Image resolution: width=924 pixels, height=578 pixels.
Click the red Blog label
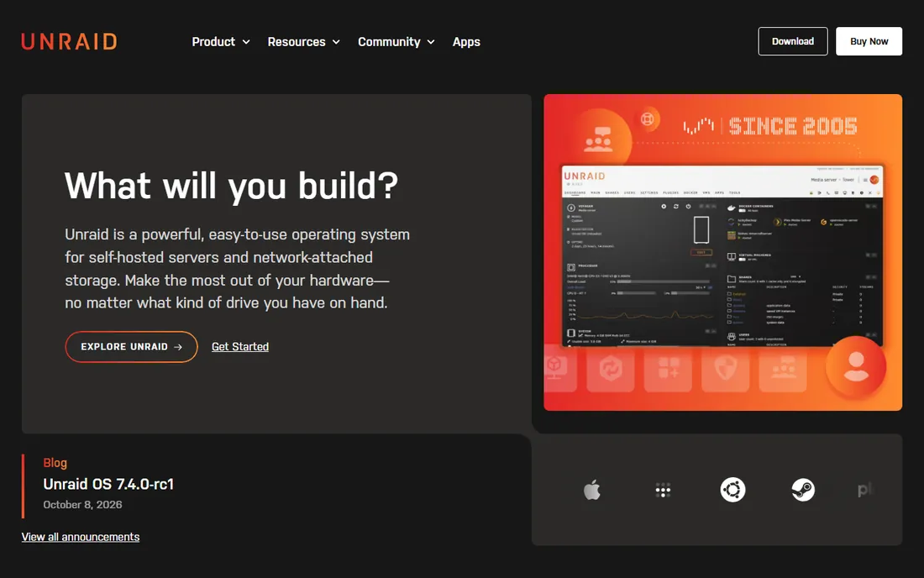point(55,463)
